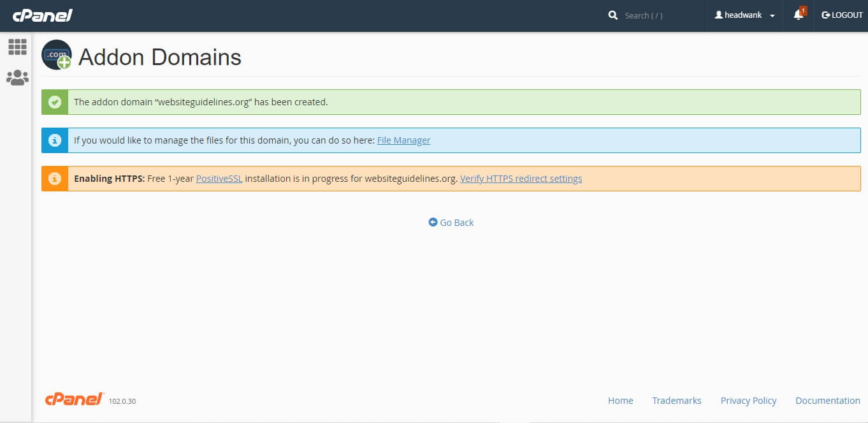868x423 pixels.
Task: Click the orange HTTPS info icon
Action: [x=55, y=179]
